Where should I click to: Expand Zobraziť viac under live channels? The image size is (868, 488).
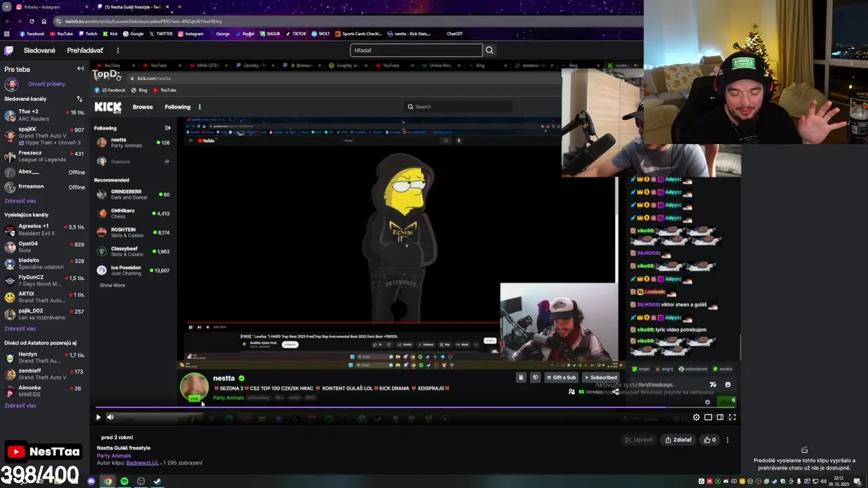point(20,329)
